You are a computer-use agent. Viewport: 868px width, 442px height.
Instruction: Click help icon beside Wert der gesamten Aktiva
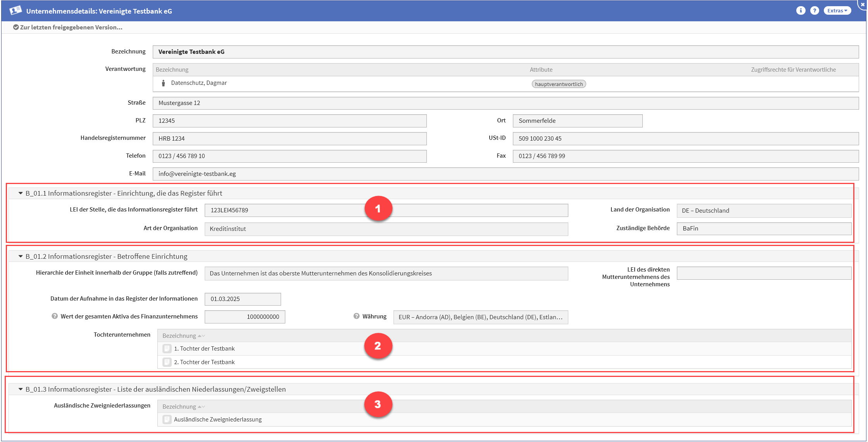55,316
